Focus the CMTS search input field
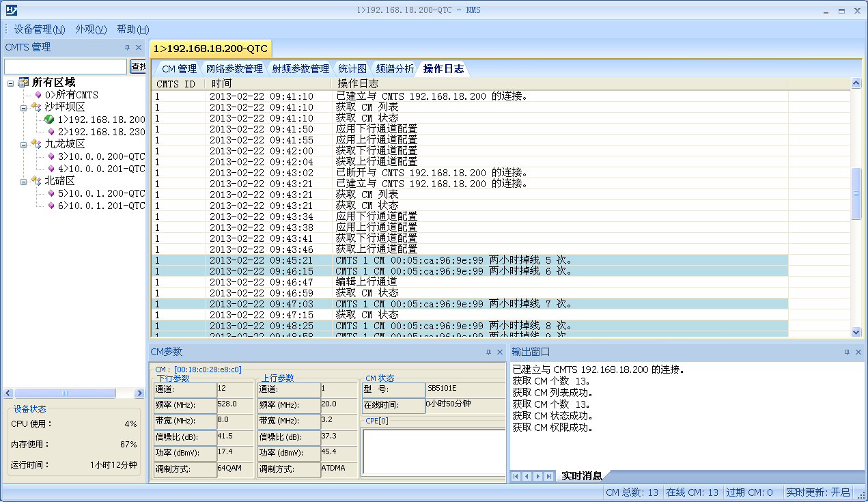 point(66,67)
